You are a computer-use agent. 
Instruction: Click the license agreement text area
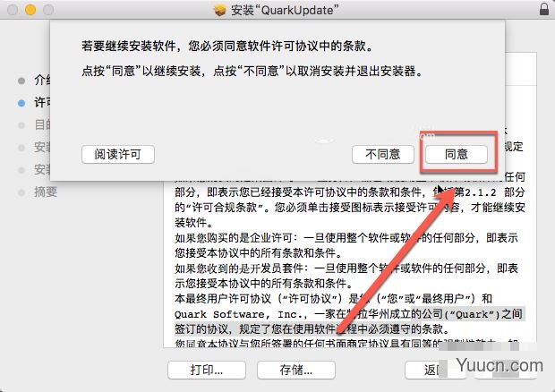point(350,262)
